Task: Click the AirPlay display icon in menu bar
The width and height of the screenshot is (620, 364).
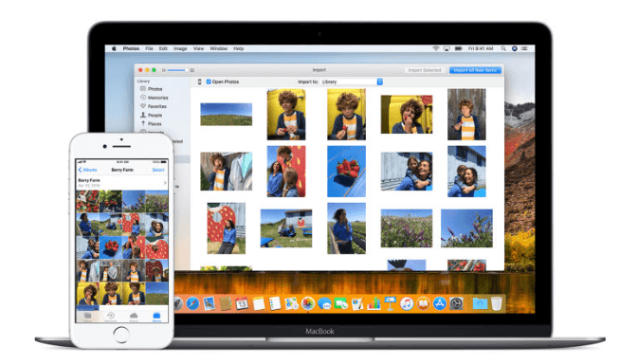Action: click(x=447, y=48)
